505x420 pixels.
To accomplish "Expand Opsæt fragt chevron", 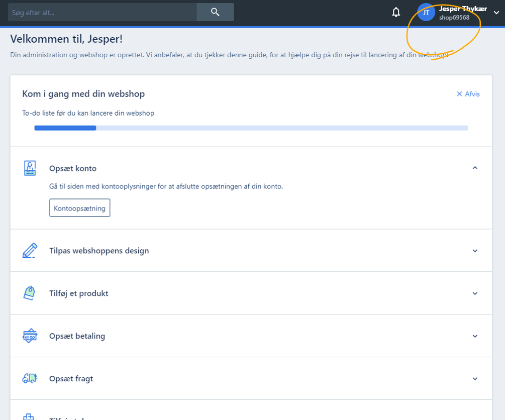I will (x=475, y=379).
